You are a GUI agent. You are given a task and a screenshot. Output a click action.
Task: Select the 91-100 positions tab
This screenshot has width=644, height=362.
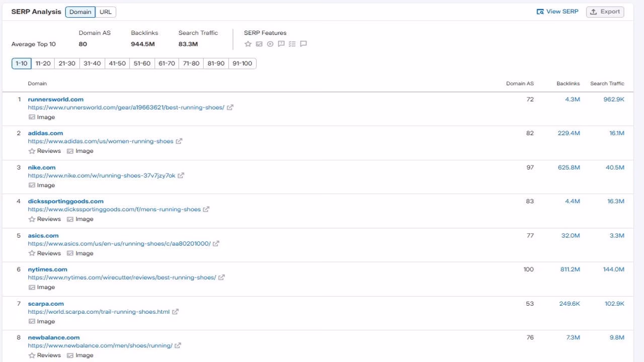(x=243, y=63)
